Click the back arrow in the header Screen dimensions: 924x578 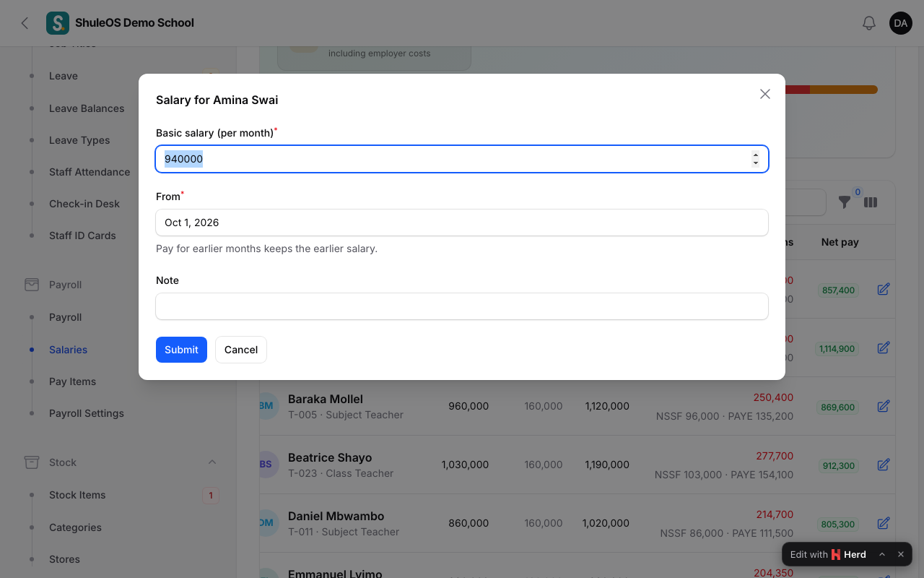point(25,23)
